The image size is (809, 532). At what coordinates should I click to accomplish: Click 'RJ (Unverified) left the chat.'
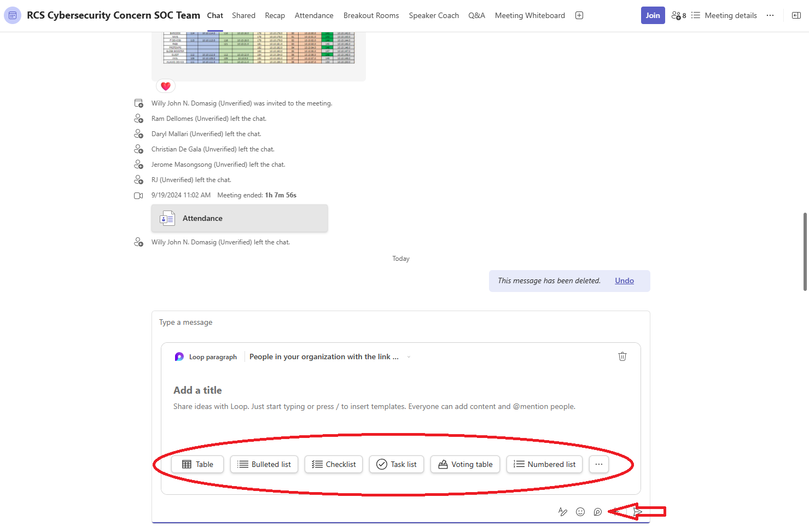tap(191, 180)
